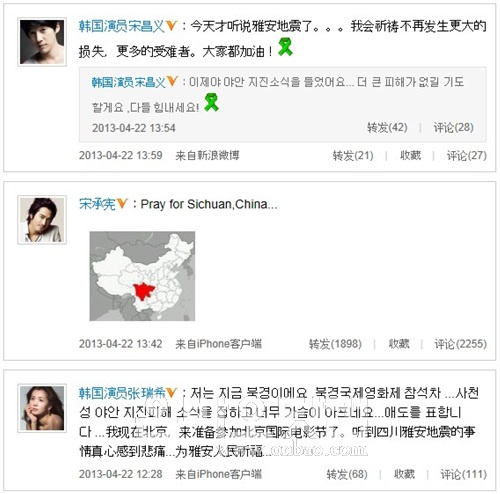Open 宋承宪's avatar picture

[x=42, y=220]
